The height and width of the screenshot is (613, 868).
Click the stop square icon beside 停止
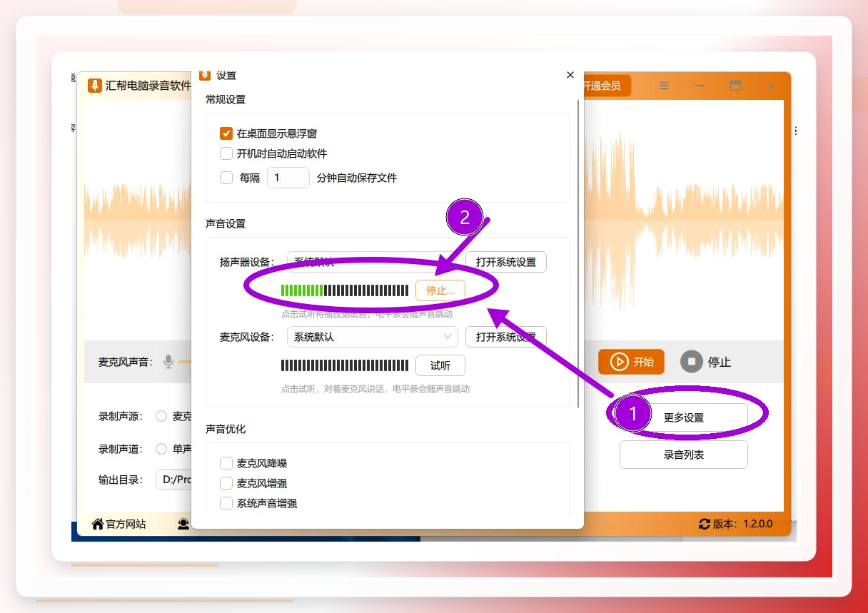click(691, 362)
